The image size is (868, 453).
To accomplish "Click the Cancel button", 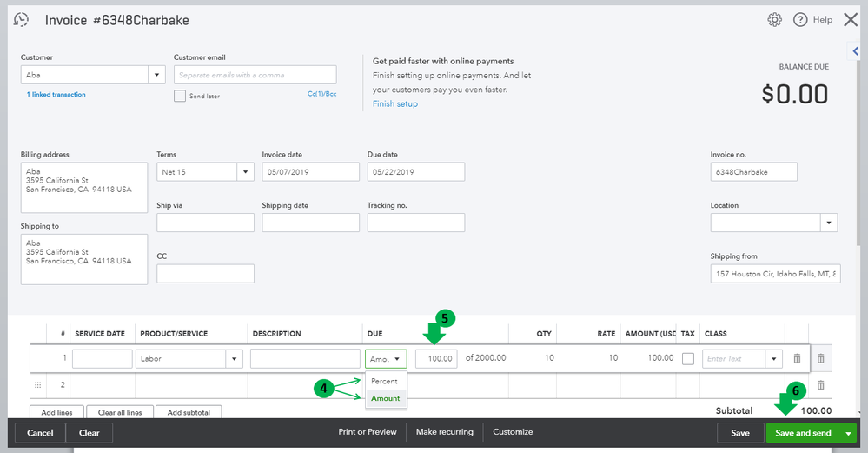I will (41, 433).
